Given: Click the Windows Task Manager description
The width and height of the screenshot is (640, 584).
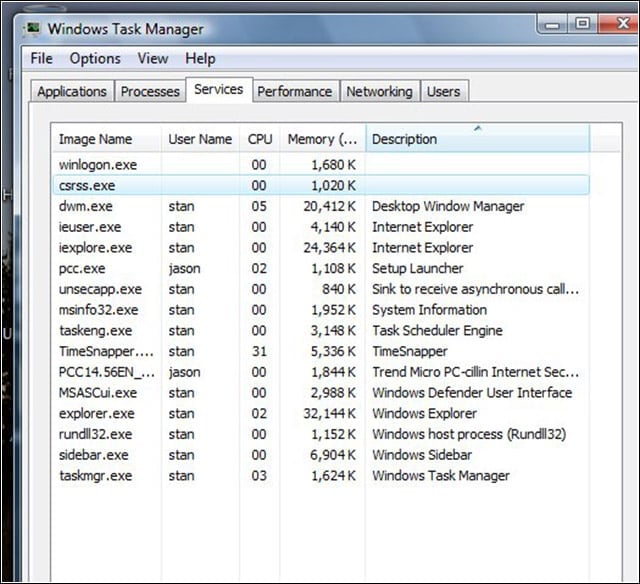Looking at the screenshot, I should (x=441, y=476).
